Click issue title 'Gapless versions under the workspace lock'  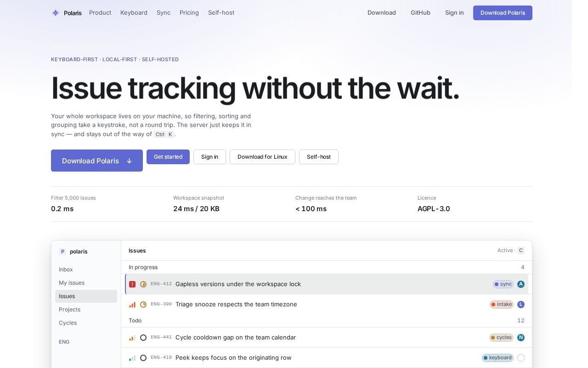(x=238, y=284)
